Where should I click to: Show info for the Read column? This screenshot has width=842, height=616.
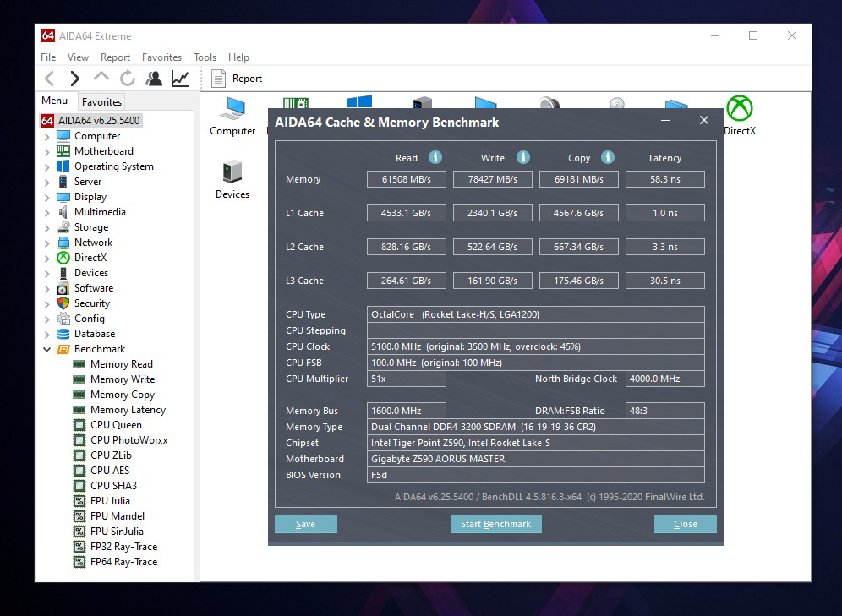(435, 157)
